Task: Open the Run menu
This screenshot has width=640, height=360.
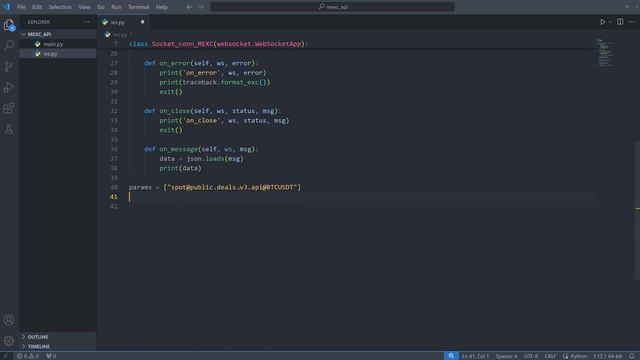Action: [116, 7]
